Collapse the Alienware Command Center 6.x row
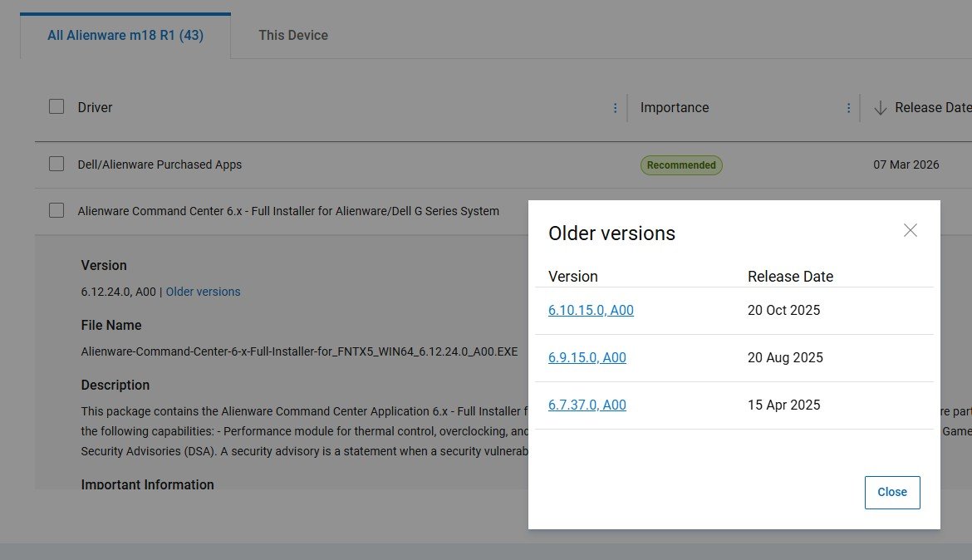Image resolution: width=972 pixels, height=560 pixels. point(288,211)
